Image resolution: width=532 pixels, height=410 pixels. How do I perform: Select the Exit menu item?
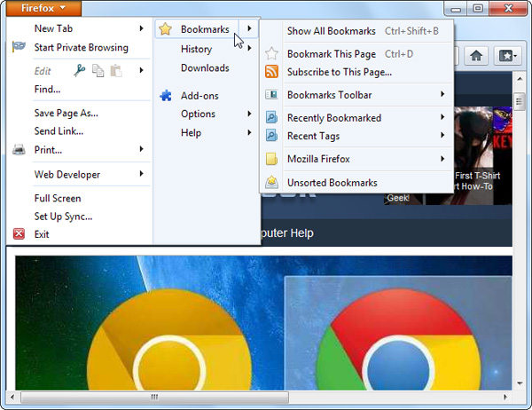(79, 234)
